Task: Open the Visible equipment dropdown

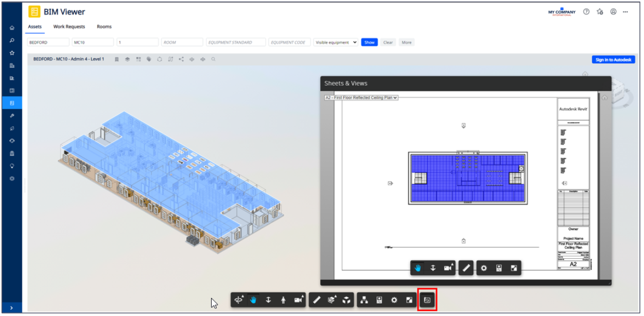Action: point(335,42)
